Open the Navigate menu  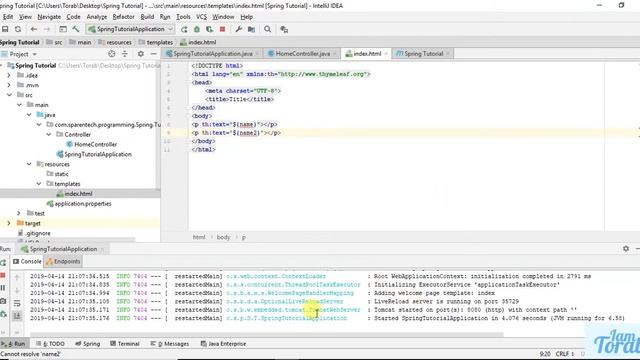click(x=49, y=17)
